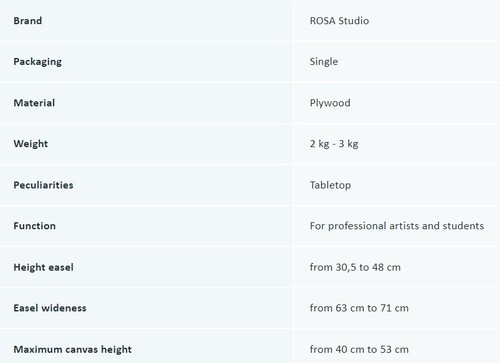Select the 'from 30,5 to 48 cm' value
Screen dimensions: 500x363
[355, 267]
